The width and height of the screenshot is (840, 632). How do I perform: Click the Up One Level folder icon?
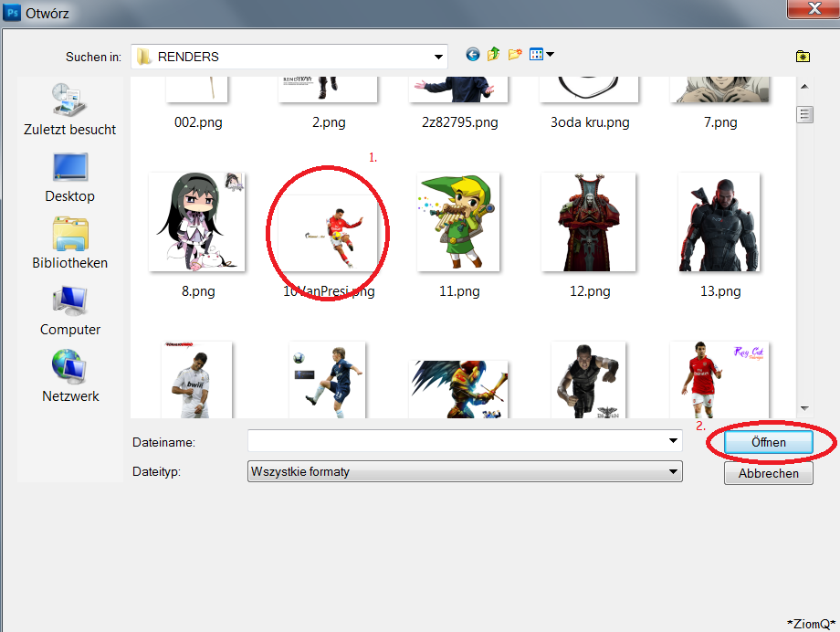tap(493, 54)
